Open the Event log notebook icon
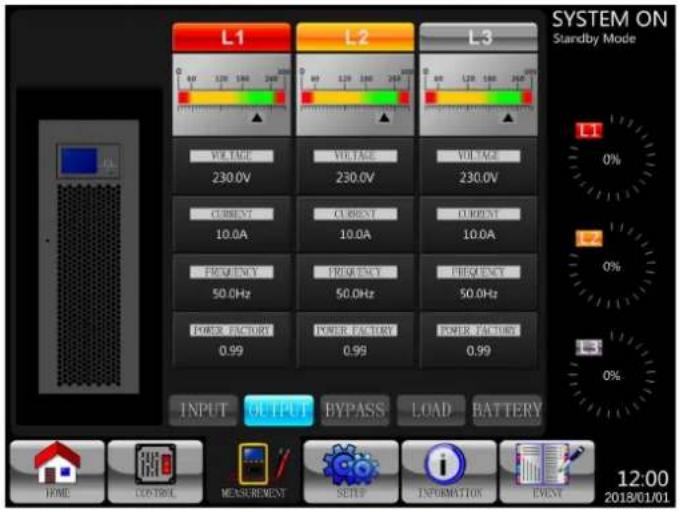679x512 pixels. pos(547,471)
